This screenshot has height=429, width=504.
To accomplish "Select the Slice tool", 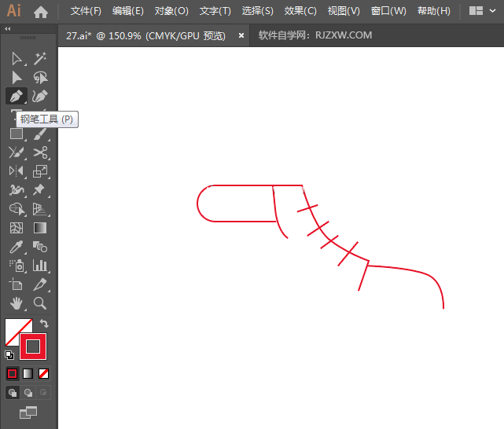I will 40,284.
